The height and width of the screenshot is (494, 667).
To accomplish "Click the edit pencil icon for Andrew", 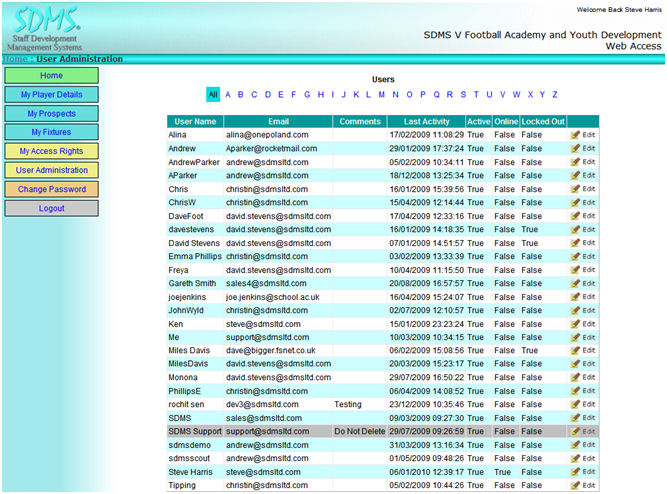I will [575, 148].
